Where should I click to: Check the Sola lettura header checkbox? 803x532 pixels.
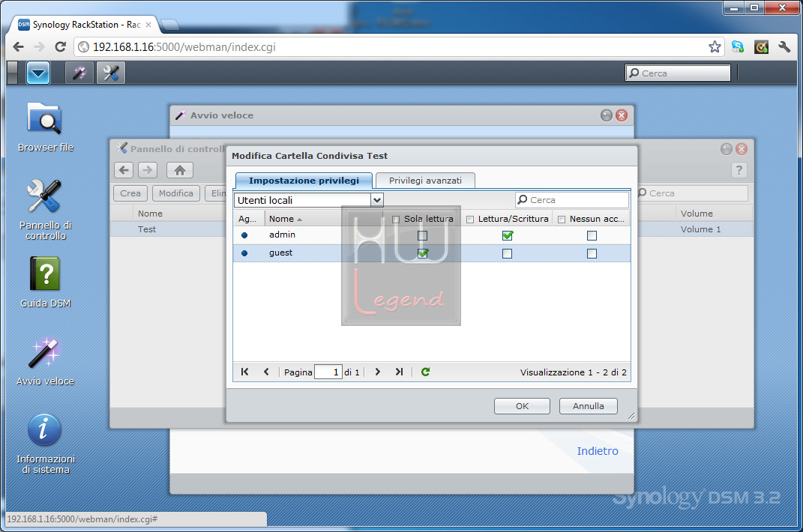pos(395,219)
